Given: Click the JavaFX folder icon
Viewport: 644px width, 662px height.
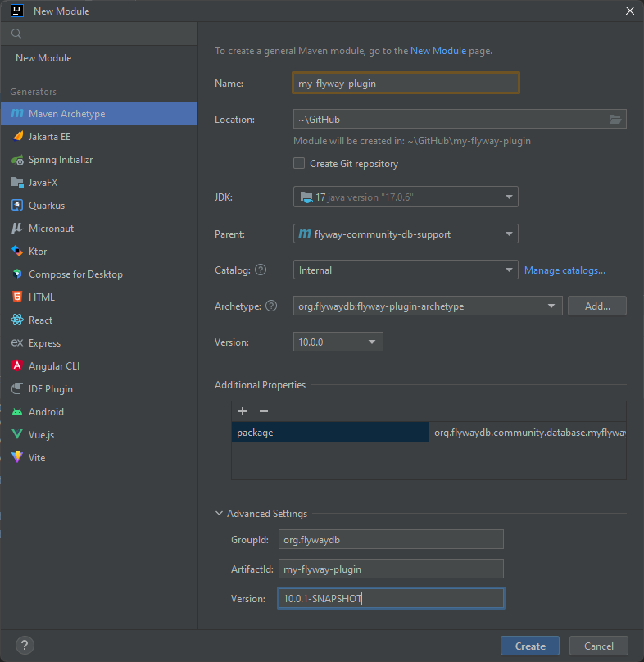Looking at the screenshot, I should click(17, 183).
